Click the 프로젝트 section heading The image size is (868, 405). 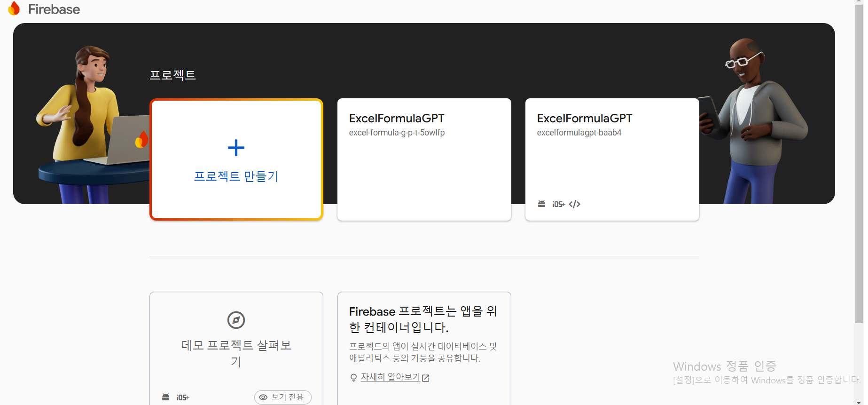[x=172, y=75]
